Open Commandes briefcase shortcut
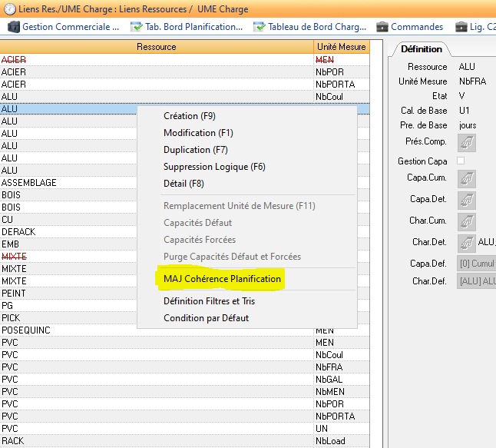 pos(409,27)
